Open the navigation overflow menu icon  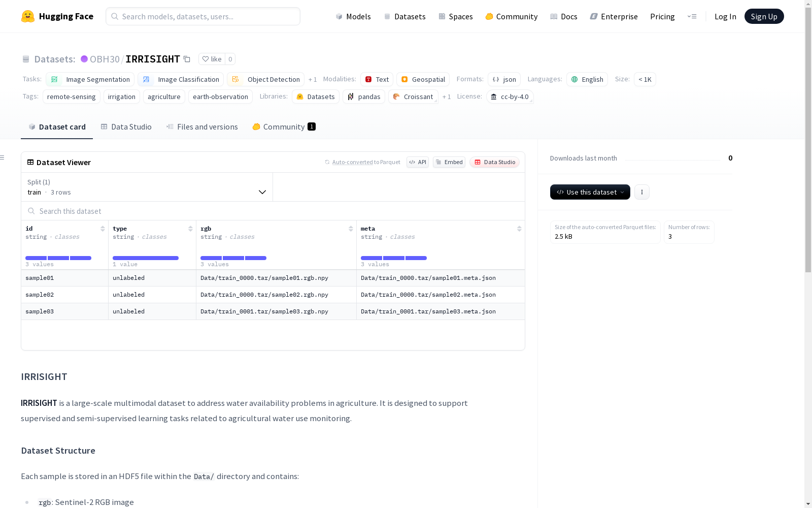pyautogui.click(x=692, y=16)
